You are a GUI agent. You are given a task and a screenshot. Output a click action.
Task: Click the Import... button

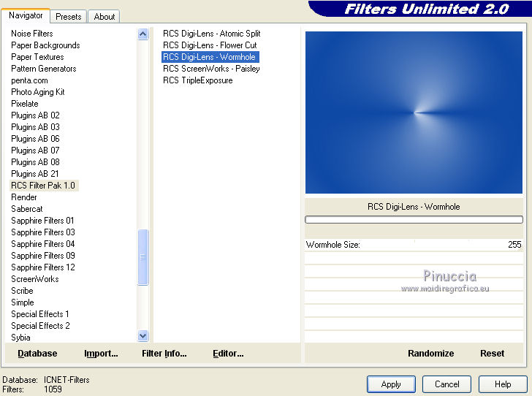[x=101, y=353]
